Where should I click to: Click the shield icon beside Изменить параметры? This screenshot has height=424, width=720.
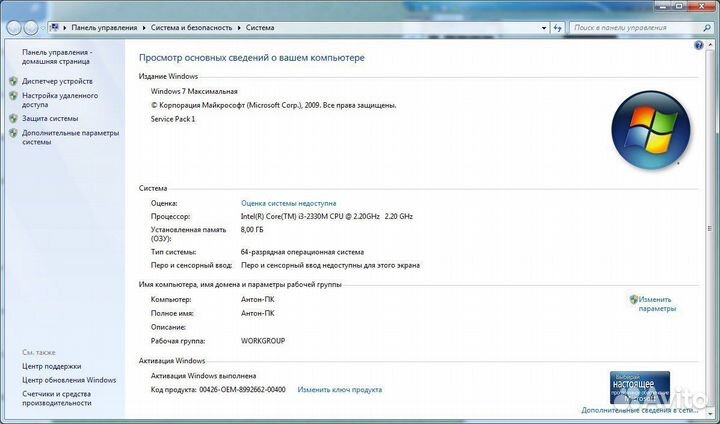pos(634,300)
